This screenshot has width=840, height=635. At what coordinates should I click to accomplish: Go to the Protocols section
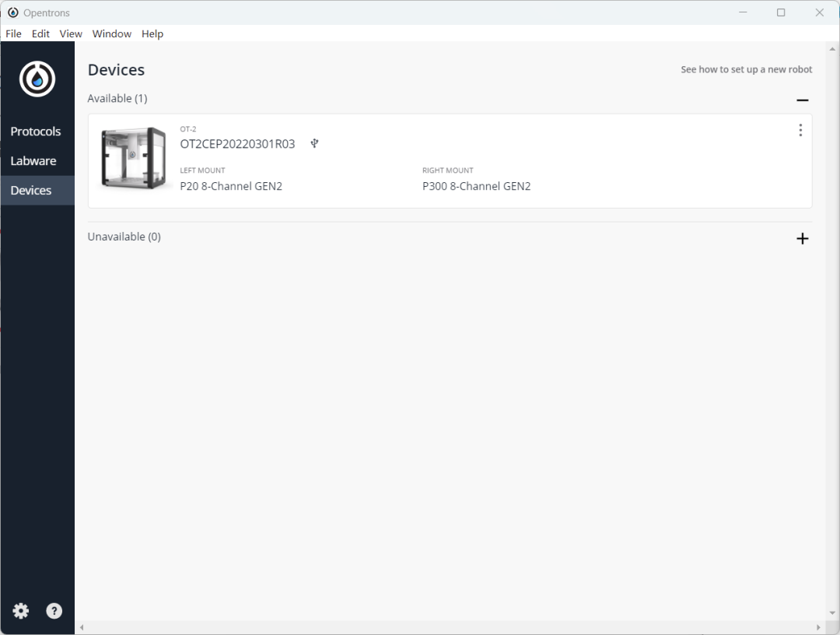pos(36,132)
